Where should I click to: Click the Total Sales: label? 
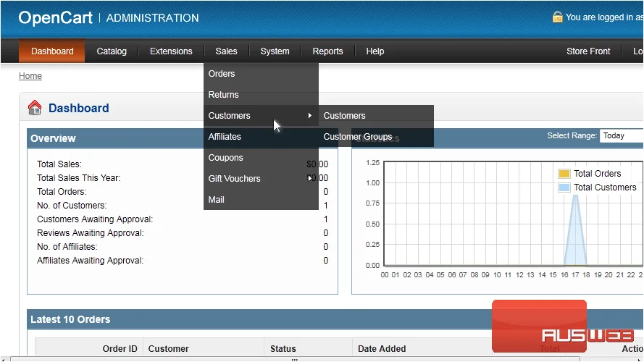(x=59, y=164)
